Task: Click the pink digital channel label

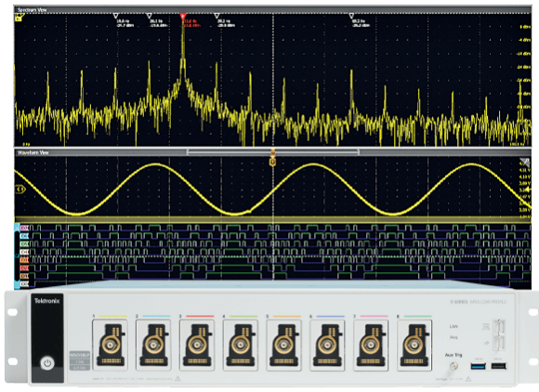Action: tap(25, 228)
